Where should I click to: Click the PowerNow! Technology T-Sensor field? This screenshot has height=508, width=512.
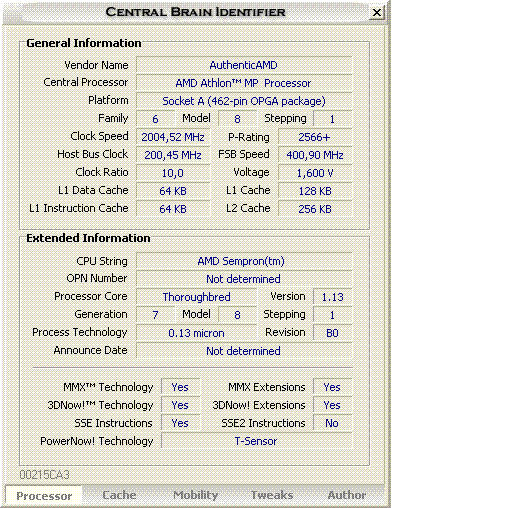pos(257,441)
